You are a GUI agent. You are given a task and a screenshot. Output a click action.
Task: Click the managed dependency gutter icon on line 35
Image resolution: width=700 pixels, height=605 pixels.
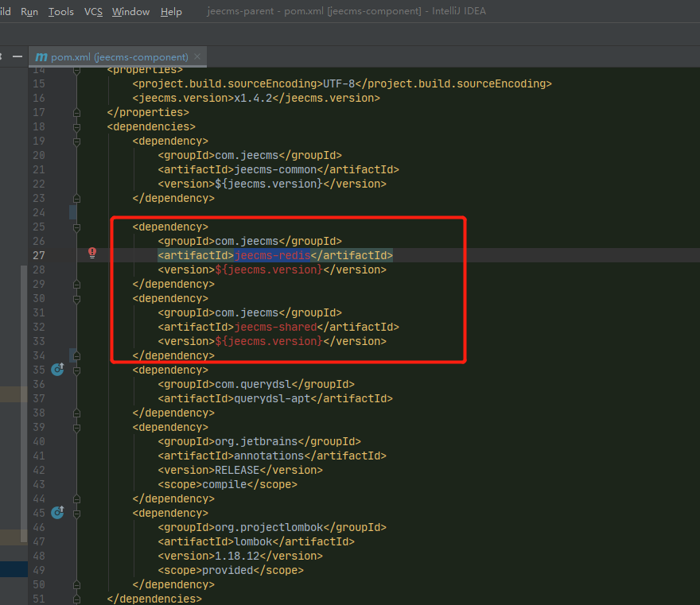point(57,370)
